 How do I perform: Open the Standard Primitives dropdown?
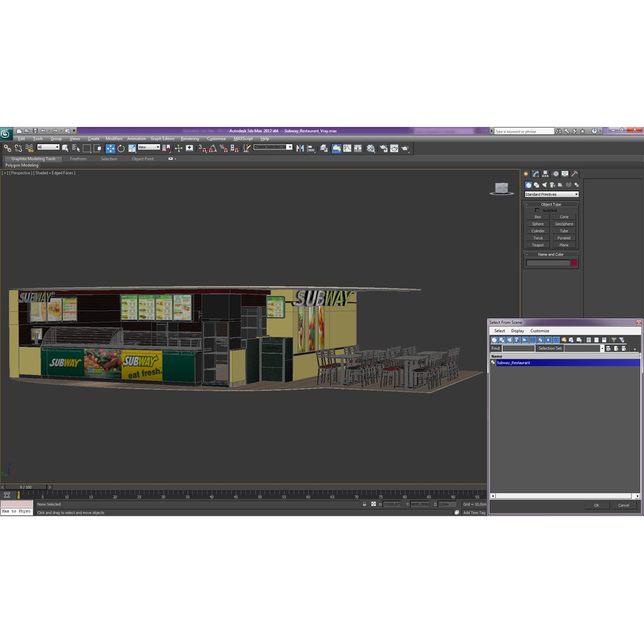(551, 194)
